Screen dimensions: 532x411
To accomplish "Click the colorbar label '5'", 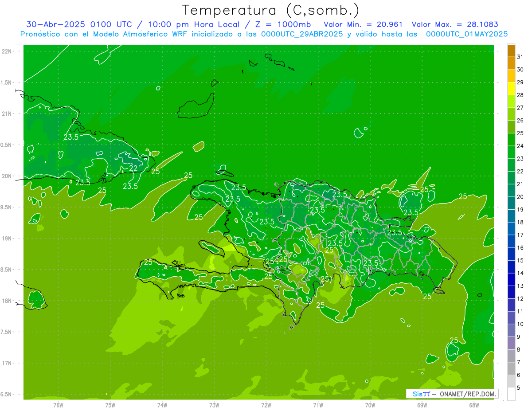I will (518, 388).
